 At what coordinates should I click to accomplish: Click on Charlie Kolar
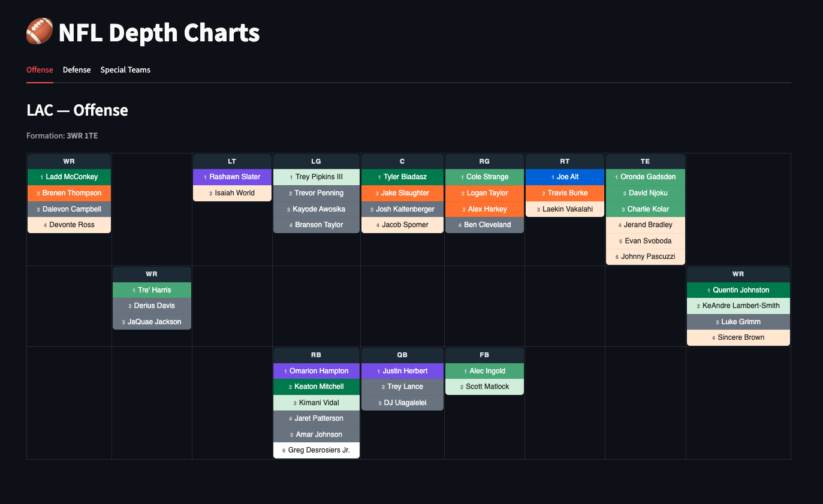click(645, 209)
